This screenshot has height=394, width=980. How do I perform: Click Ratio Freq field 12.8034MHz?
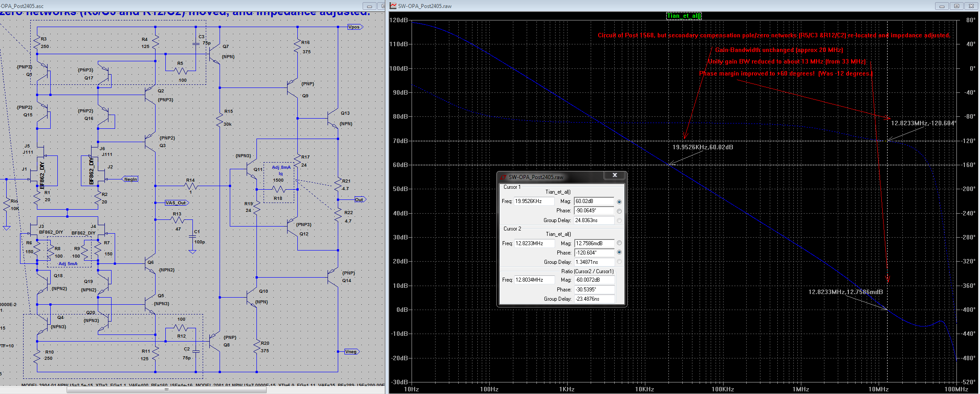tap(535, 280)
